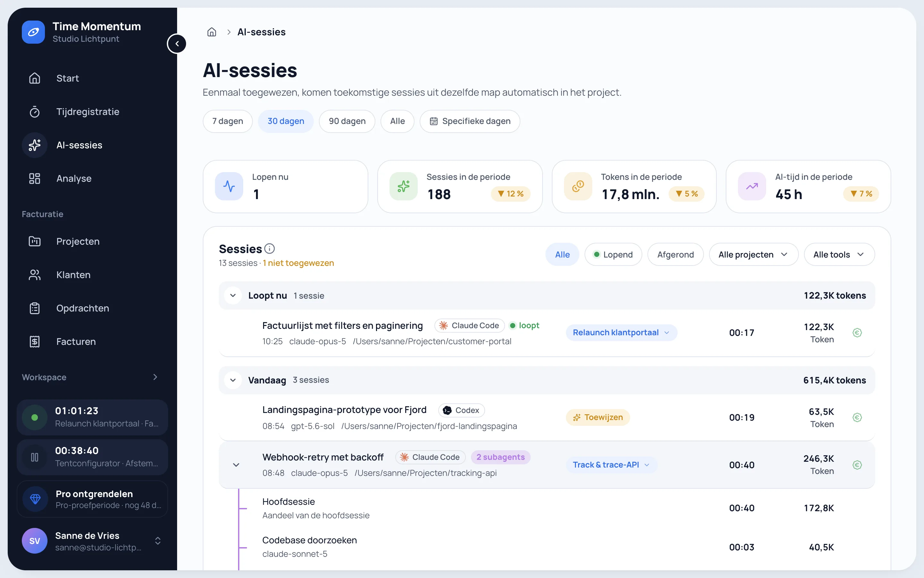
Task: Click the pause icon on the Tentconfigurator timer
Action: pos(35,457)
